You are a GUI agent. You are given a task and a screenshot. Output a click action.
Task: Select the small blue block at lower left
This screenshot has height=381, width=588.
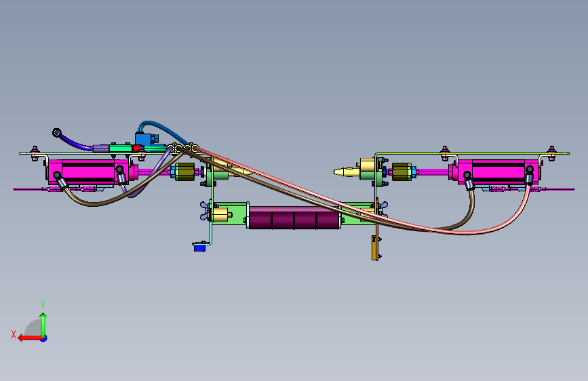pyautogui.click(x=199, y=247)
